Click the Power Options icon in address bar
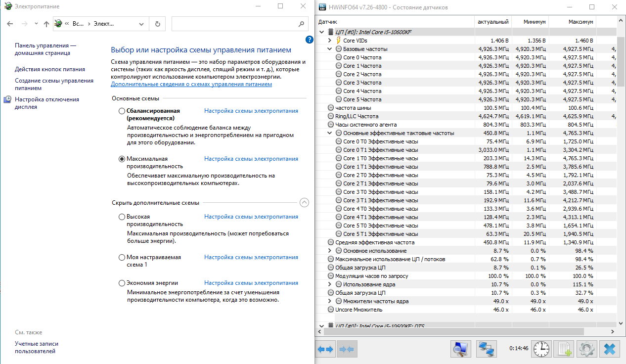This screenshot has height=364, width=626. (x=58, y=24)
